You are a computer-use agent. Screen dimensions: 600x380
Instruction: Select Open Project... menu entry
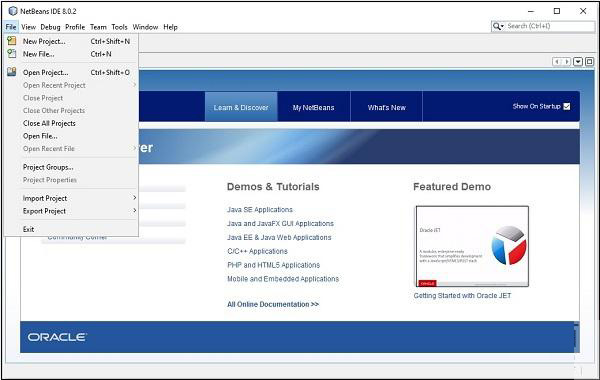pos(71,72)
